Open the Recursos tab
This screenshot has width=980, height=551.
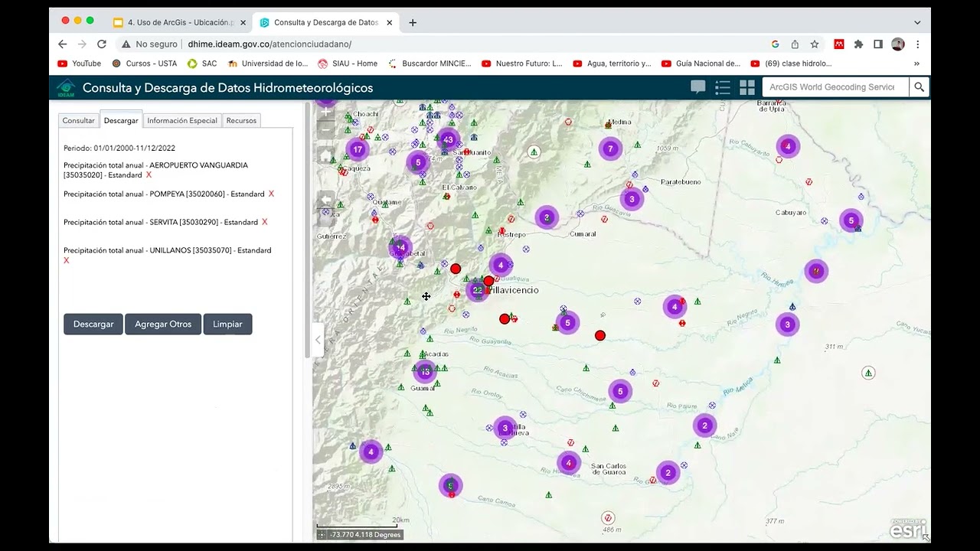pos(241,120)
